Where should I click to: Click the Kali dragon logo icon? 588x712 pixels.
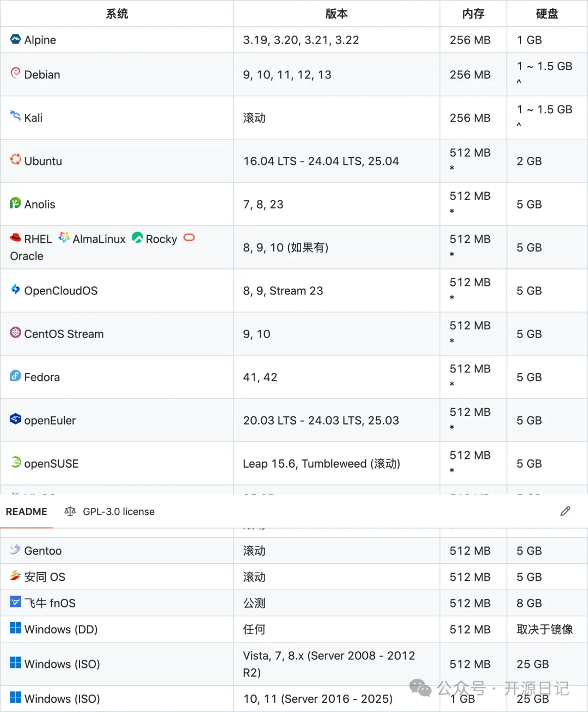coord(15,116)
